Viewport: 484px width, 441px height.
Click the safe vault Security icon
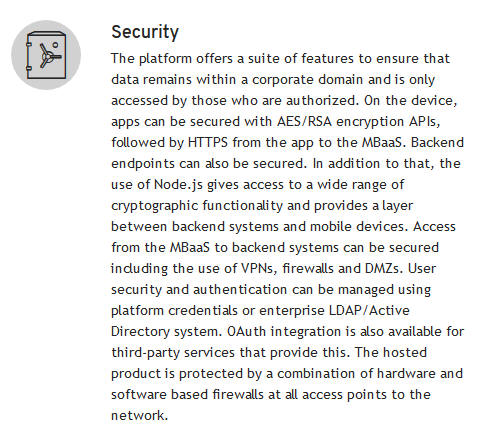[46, 55]
